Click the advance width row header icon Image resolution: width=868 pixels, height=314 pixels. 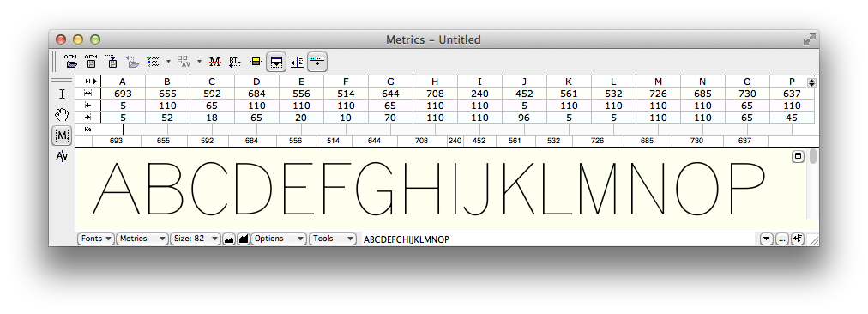pyautogui.click(x=88, y=94)
